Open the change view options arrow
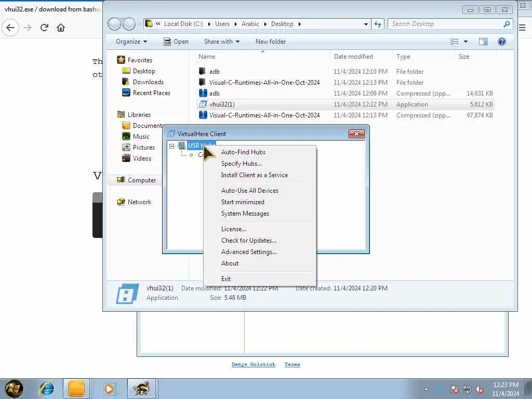This screenshot has height=399, width=532. tap(465, 42)
